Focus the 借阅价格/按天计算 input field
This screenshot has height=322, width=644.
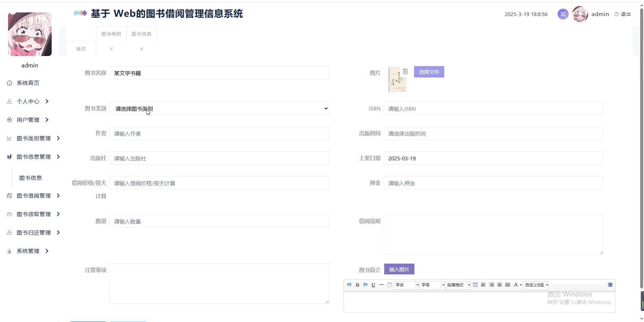[x=219, y=183]
